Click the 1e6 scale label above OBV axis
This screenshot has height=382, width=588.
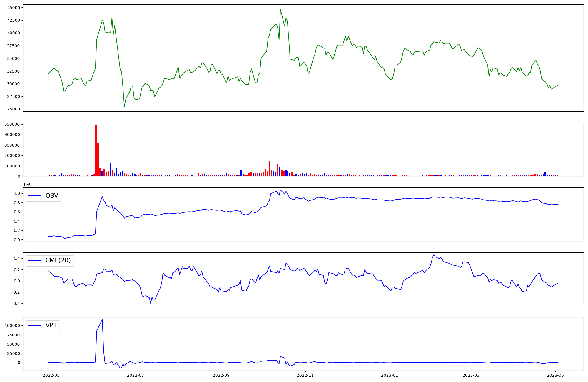[27, 185]
